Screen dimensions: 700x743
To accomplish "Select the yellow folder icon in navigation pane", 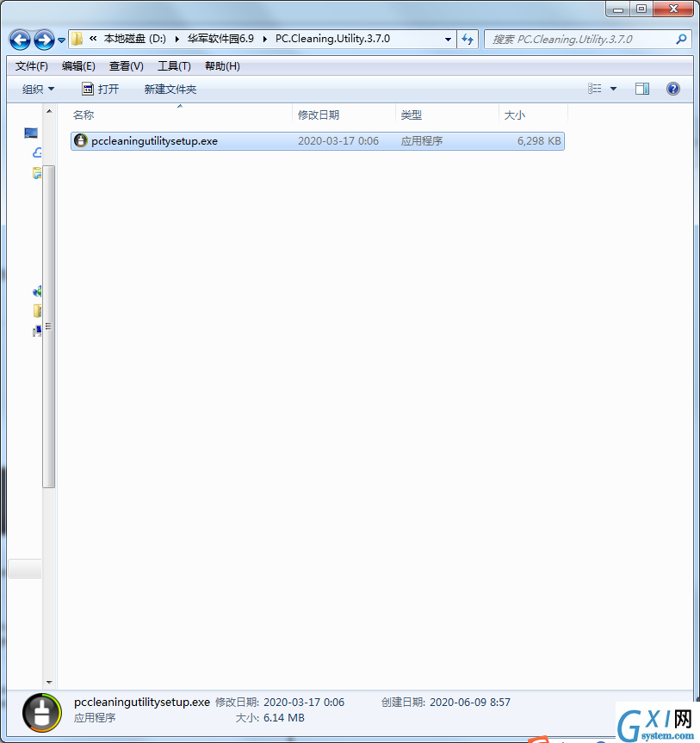I will tap(37, 311).
